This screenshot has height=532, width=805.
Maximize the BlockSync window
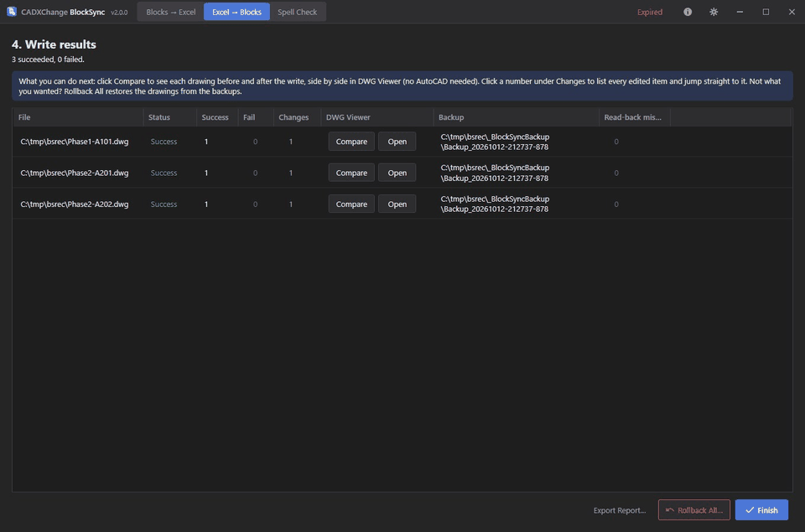pos(766,12)
